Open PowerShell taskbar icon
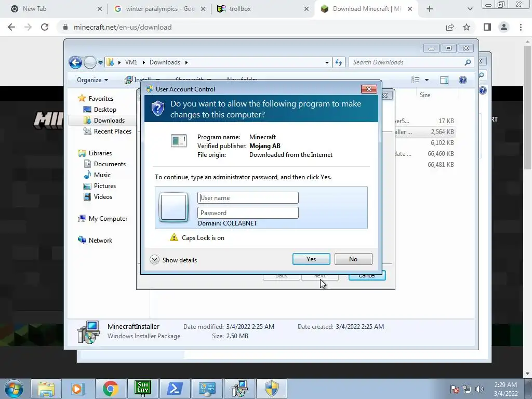The image size is (532, 399). click(x=175, y=389)
